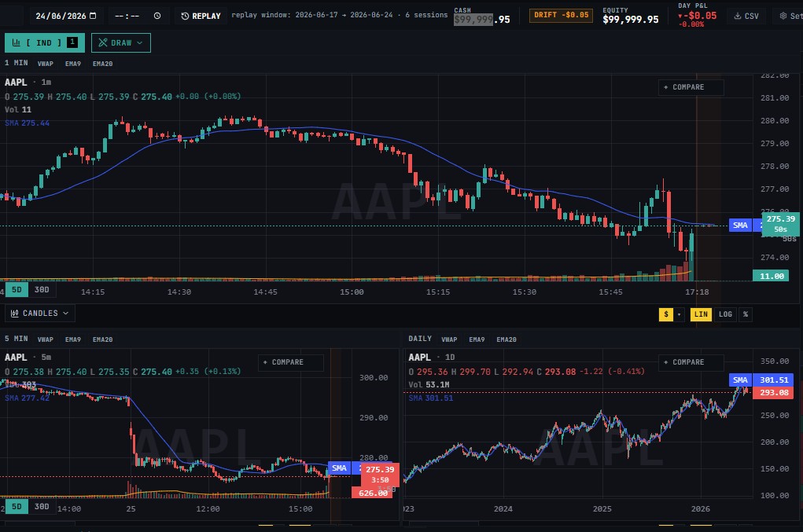Click the time input field
This screenshot has width=803, height=532.
pos(138,16)
